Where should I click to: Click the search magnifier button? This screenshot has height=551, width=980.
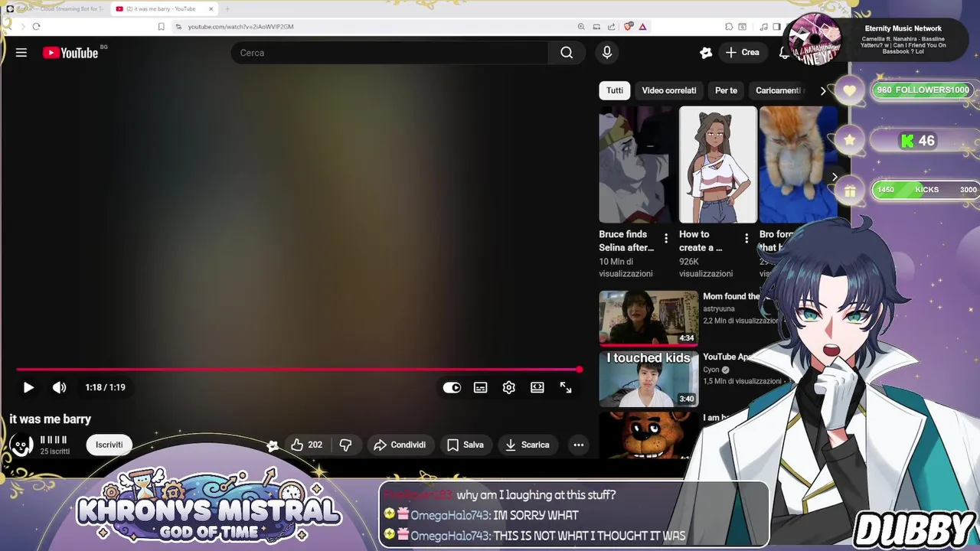pos(567,53)
